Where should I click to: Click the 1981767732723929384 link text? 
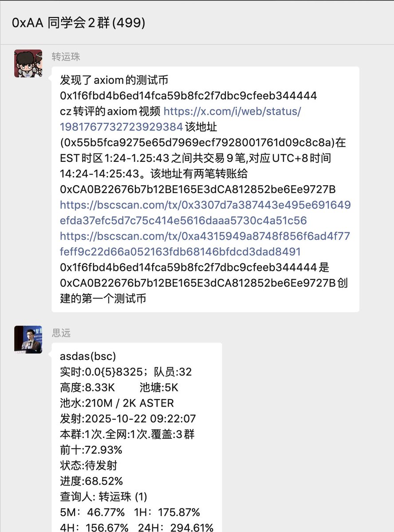[121, 127]
